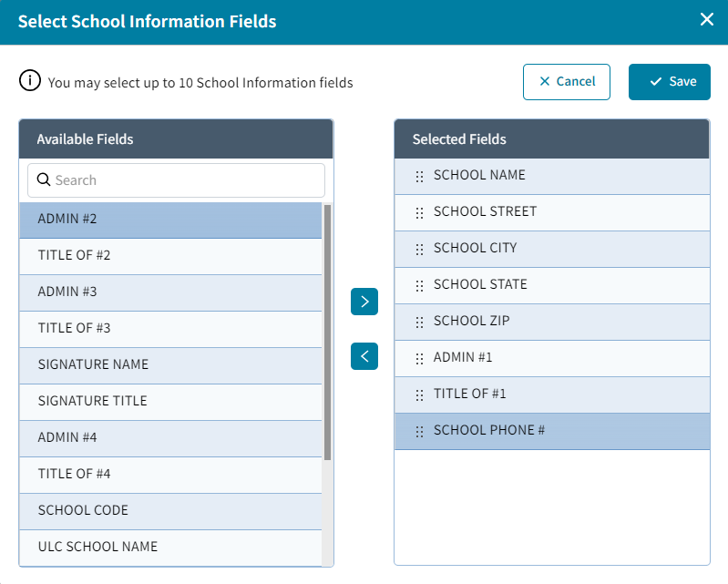The width and height of the screenshot is (728, 584).
Task: Select TITLE OF #2 field
Action: 170,257
